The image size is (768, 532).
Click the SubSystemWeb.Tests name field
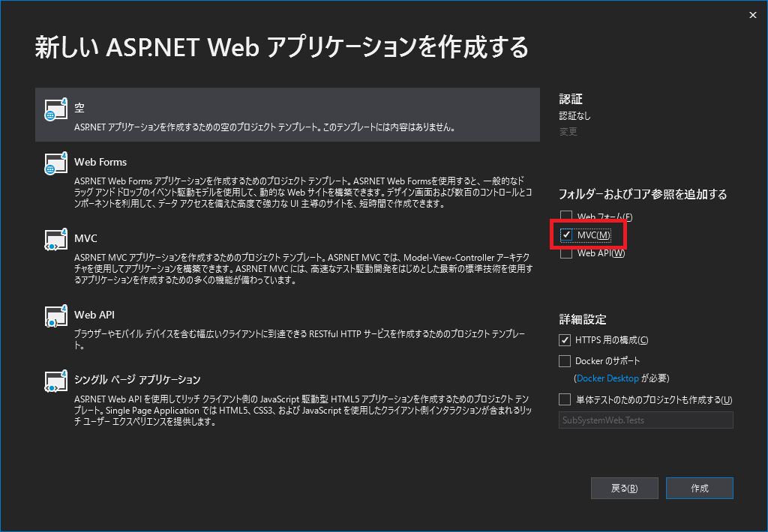(x=646, y=420)
